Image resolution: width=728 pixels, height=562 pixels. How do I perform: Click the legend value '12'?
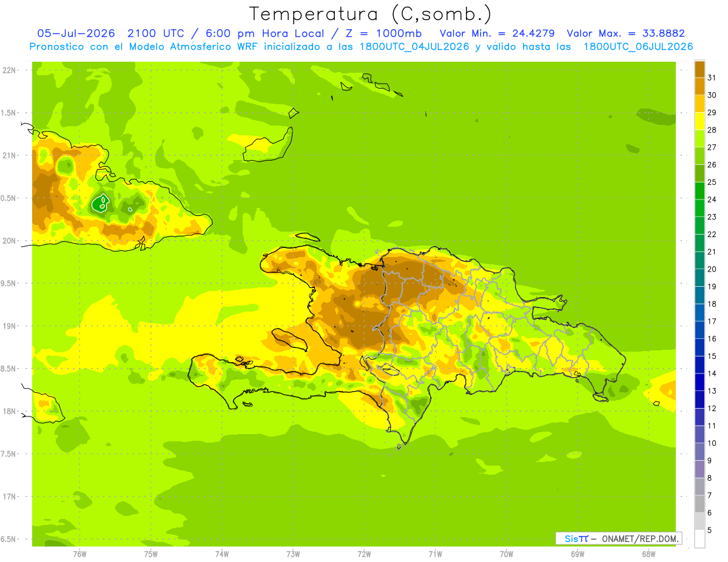tap(712, 409)
